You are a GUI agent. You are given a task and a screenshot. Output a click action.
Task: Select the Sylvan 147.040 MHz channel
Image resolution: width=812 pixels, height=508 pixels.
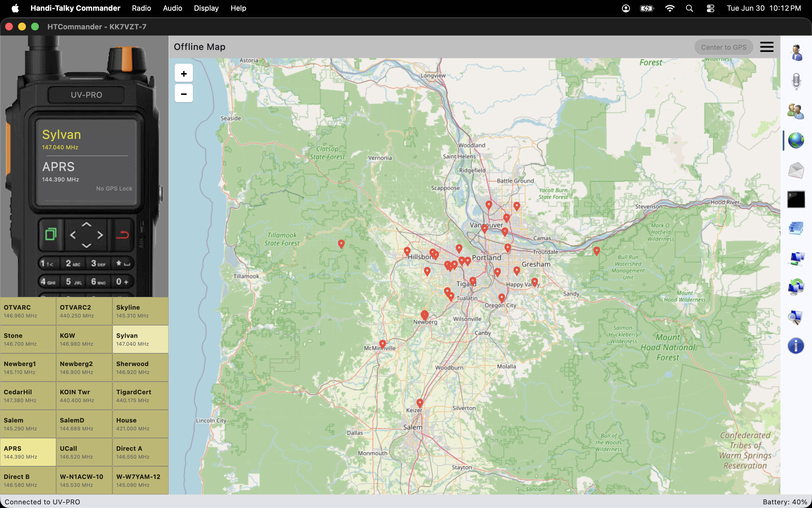[x=140, y=339]
